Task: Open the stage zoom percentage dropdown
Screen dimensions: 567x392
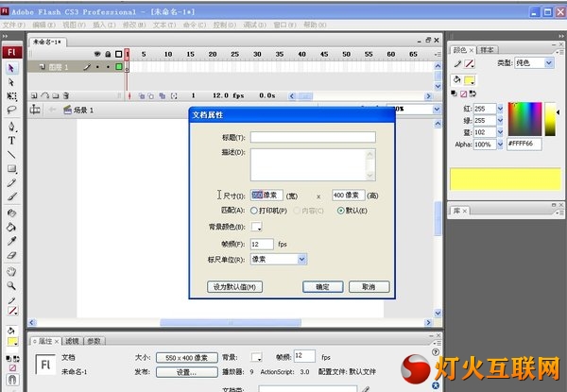Action: [437, 110]
